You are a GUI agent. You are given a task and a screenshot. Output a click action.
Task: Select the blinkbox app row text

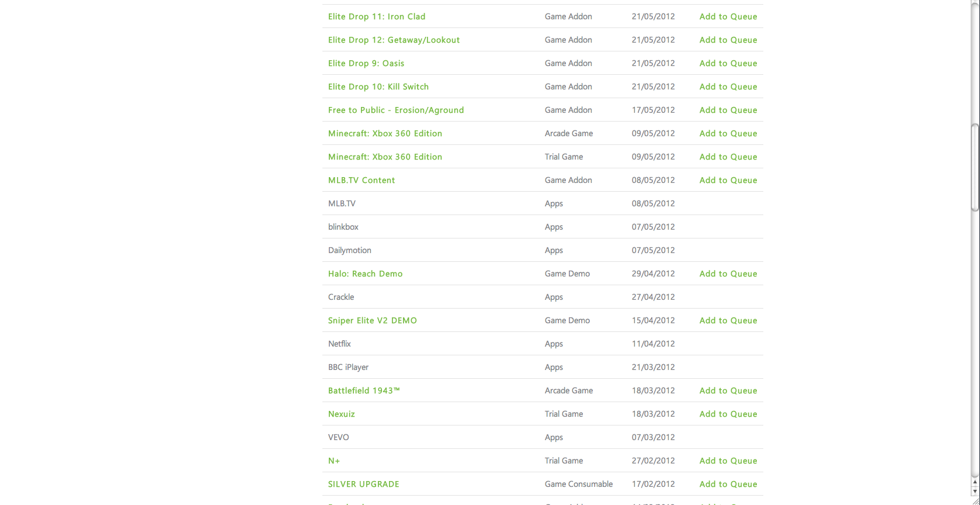343,227
